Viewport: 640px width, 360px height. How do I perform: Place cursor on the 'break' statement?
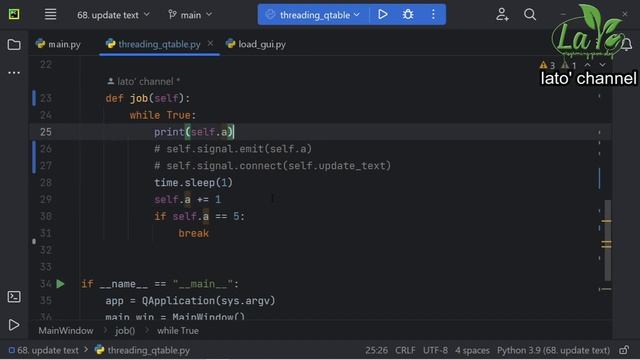tap(193, 233)
